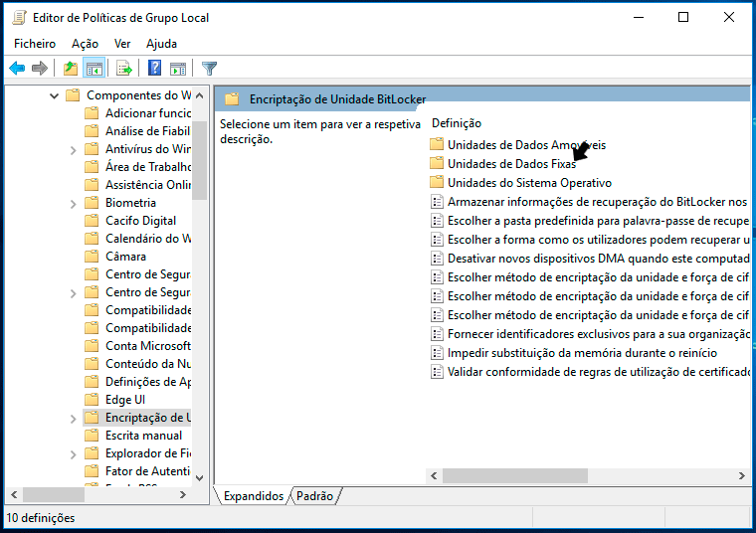Image resolution: width=756 pixels, height=533 pixels.
Task: Expand the Biometria tree node
Action: 73,204
